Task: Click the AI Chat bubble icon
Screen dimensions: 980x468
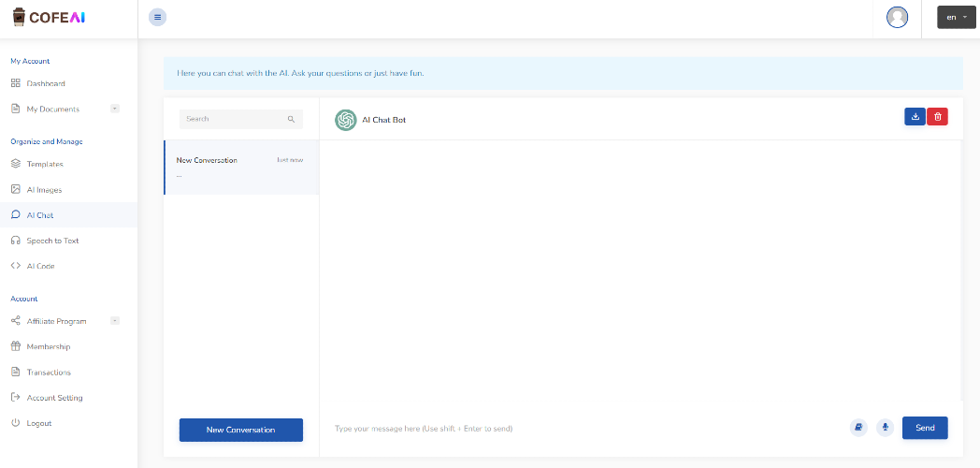Action: pyautogui.click(x=16, y=214)
